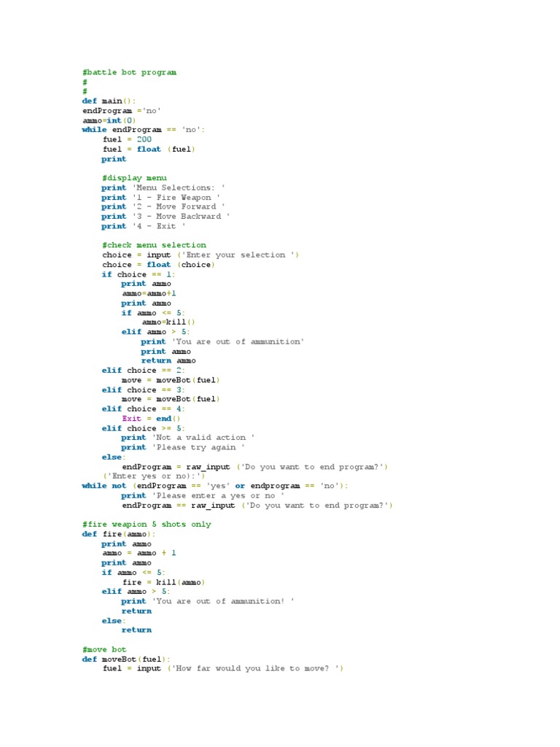Click the line "endProgram ='no'"
The width and height of the screenshot is (560, 747).
pyautogui.click(x=122, y=111)
